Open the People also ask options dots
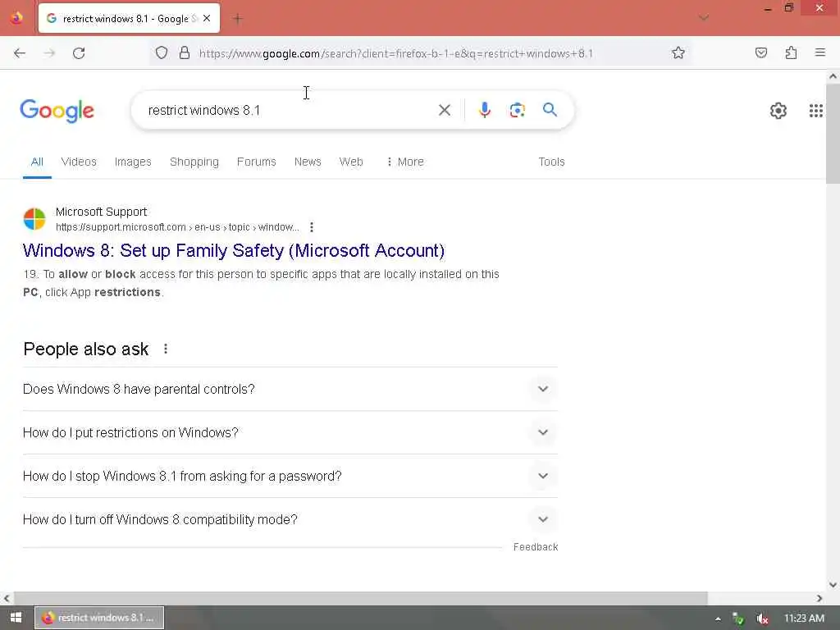The width and height of the screenshot is (840, 630). click(166, 349)
